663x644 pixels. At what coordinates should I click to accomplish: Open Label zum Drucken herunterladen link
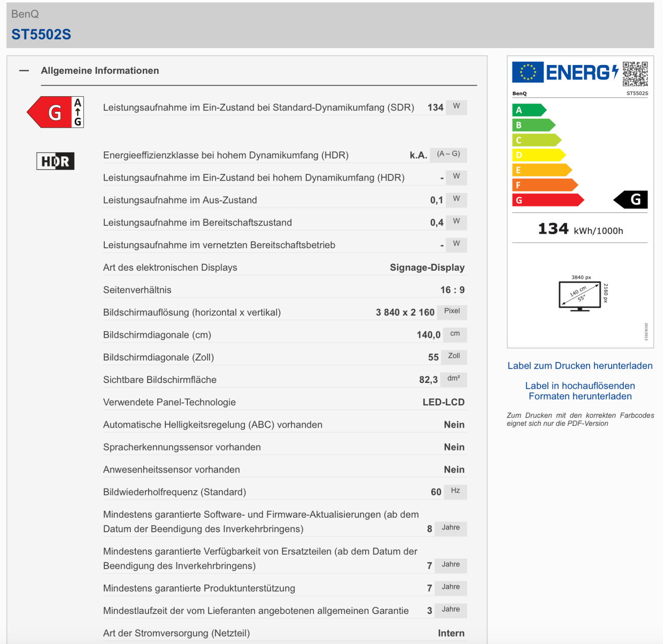coord(579,366)
